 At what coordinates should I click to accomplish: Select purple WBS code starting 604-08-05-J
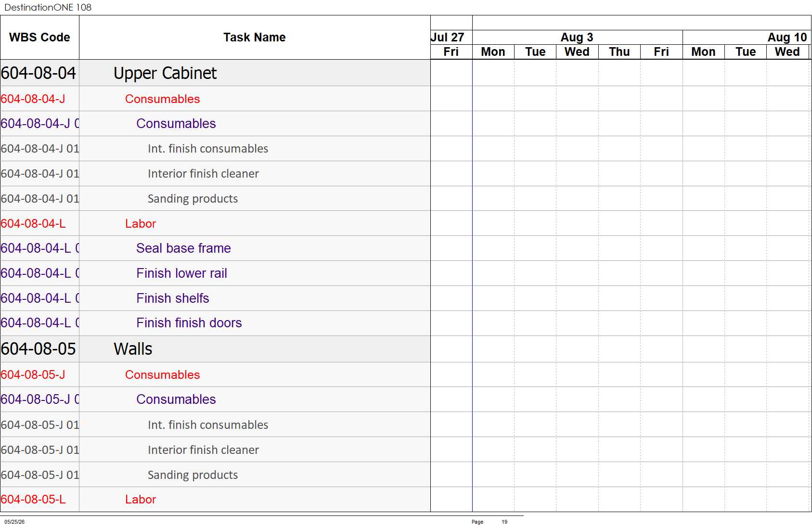(40, 399)
